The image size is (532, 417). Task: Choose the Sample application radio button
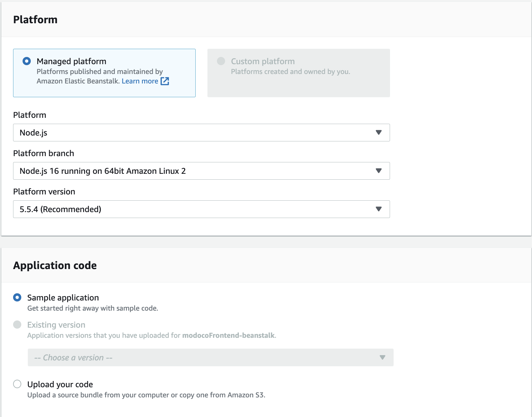[x=17, y=298]
